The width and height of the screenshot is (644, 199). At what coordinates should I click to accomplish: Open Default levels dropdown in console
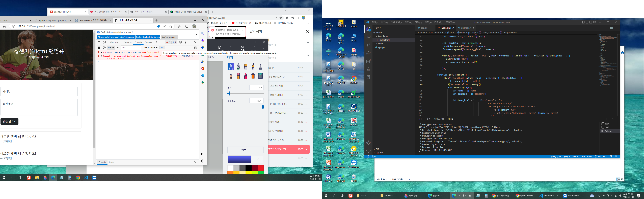[x=150, y=48]
